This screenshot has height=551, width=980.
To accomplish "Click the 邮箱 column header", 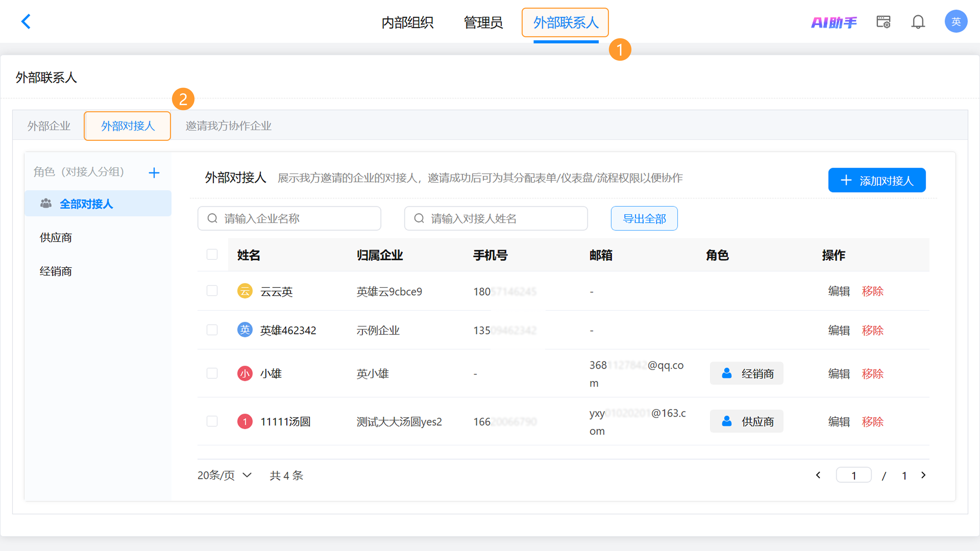I will (601, 255).
